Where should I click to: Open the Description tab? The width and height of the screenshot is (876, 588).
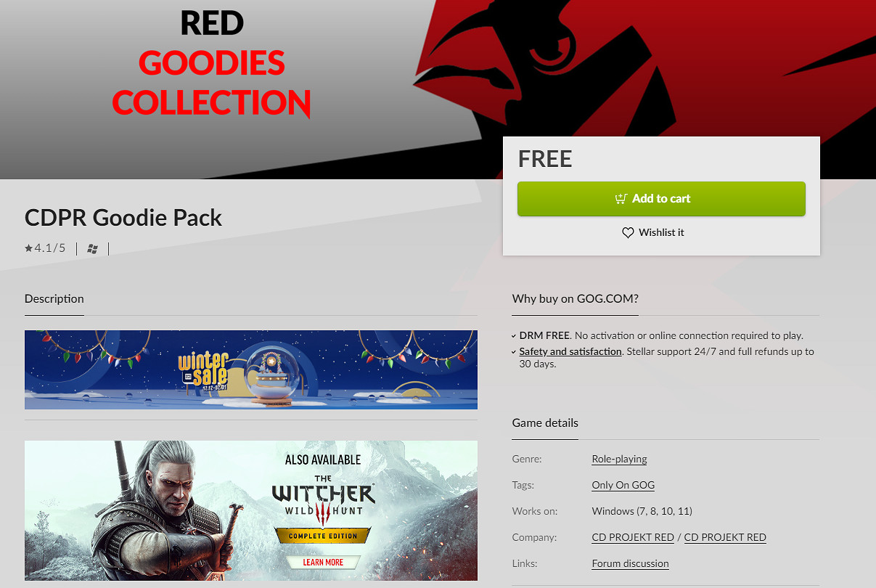(x=54, y=298)
